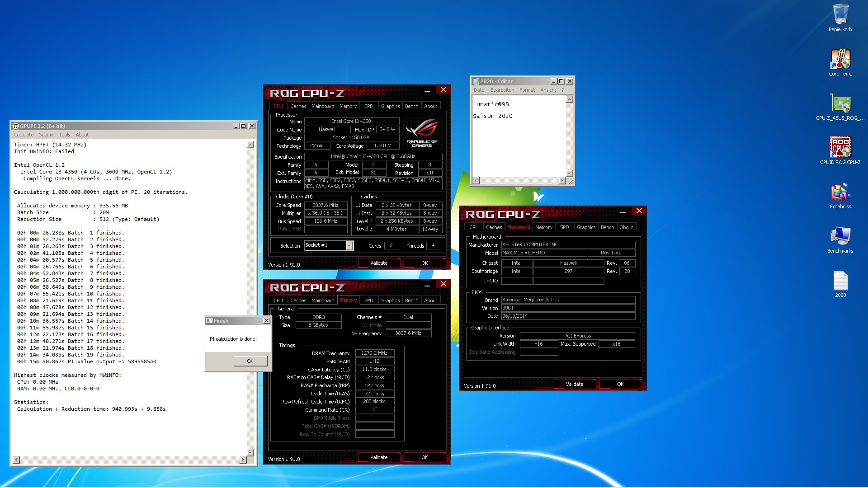The image size is (868, 488).
Task: Click Editor vertical scrollbar down arrow
Action: tap(570, 174)
